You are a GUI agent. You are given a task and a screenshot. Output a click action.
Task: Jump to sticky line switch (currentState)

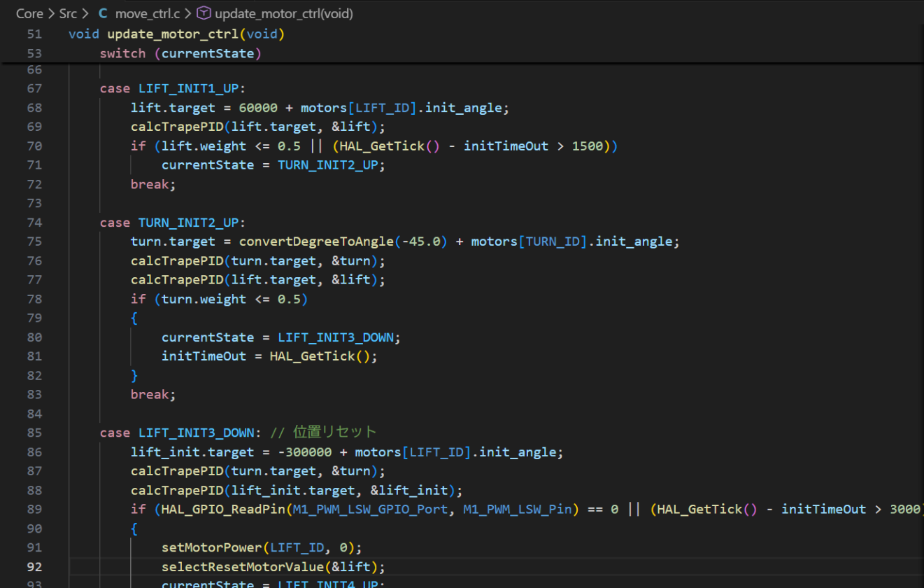(x=180, y=53)
